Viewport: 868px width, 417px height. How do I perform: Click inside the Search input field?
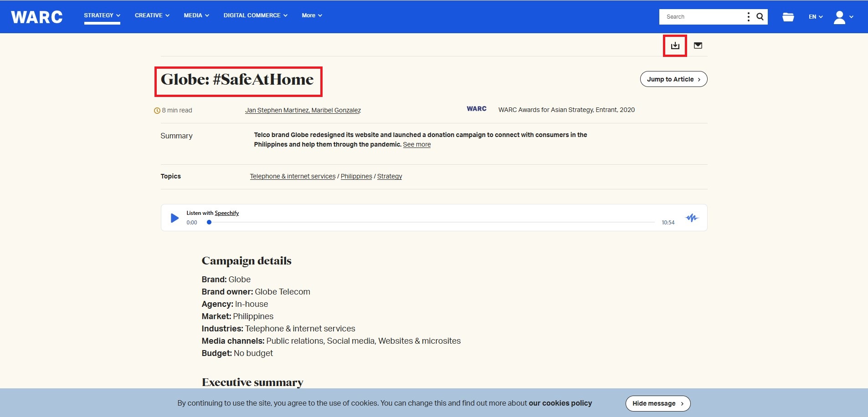(702, 17)
